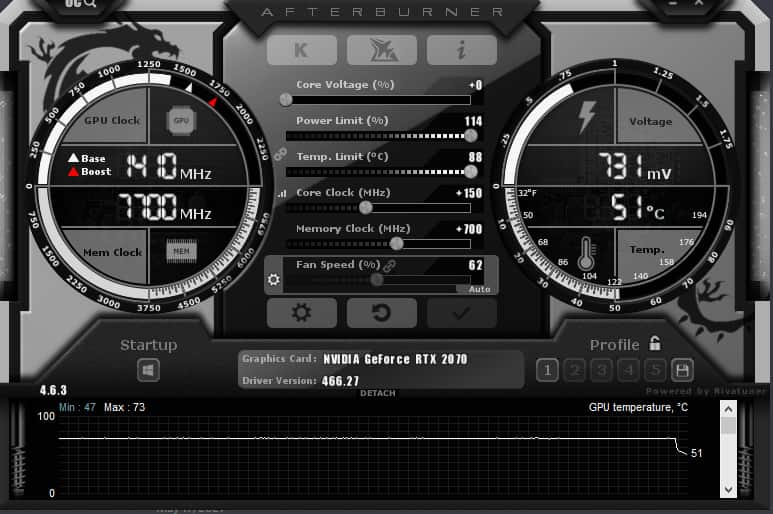Viewport: 773px width, 514px height.
Task: Click the Core Clock +150 value
Action: tap(469, 193)
